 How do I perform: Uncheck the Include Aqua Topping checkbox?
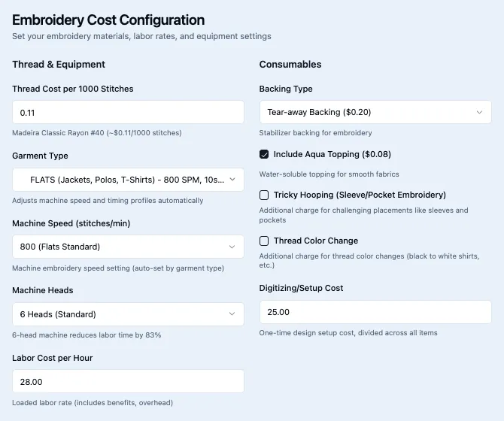click(264, 154)
